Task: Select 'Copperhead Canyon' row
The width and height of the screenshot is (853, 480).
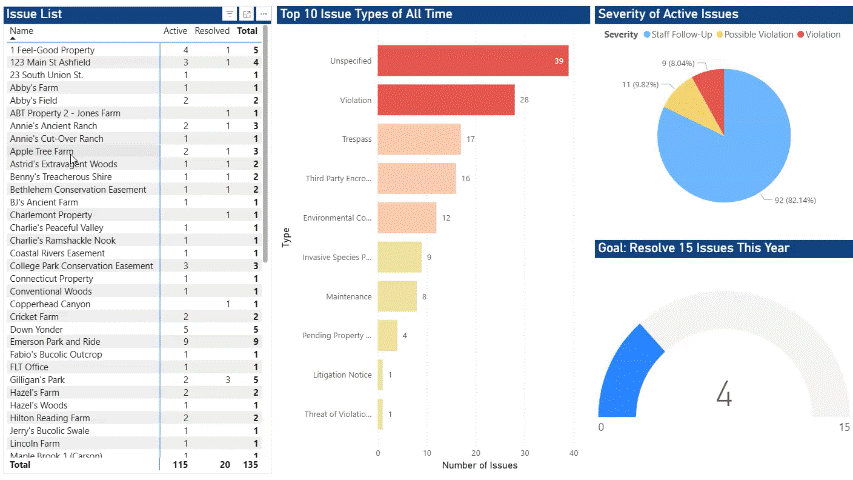Action: [x=134, y=304]
